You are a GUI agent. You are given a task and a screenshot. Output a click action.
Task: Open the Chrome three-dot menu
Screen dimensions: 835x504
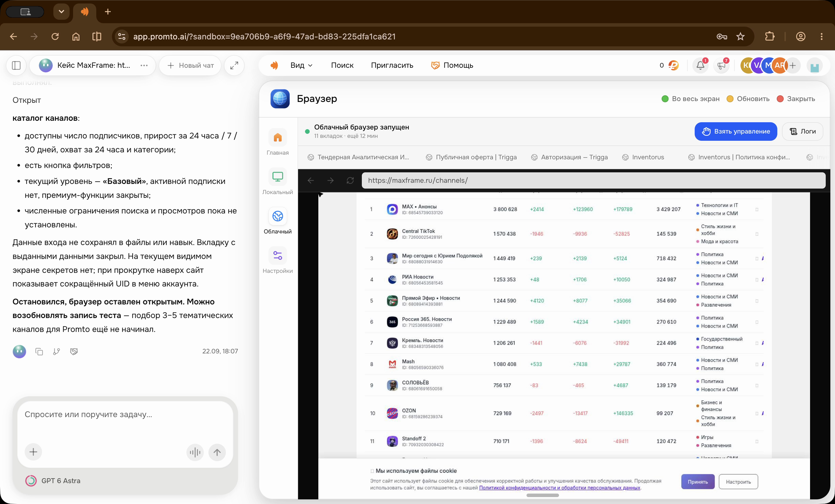click(821, 36)
